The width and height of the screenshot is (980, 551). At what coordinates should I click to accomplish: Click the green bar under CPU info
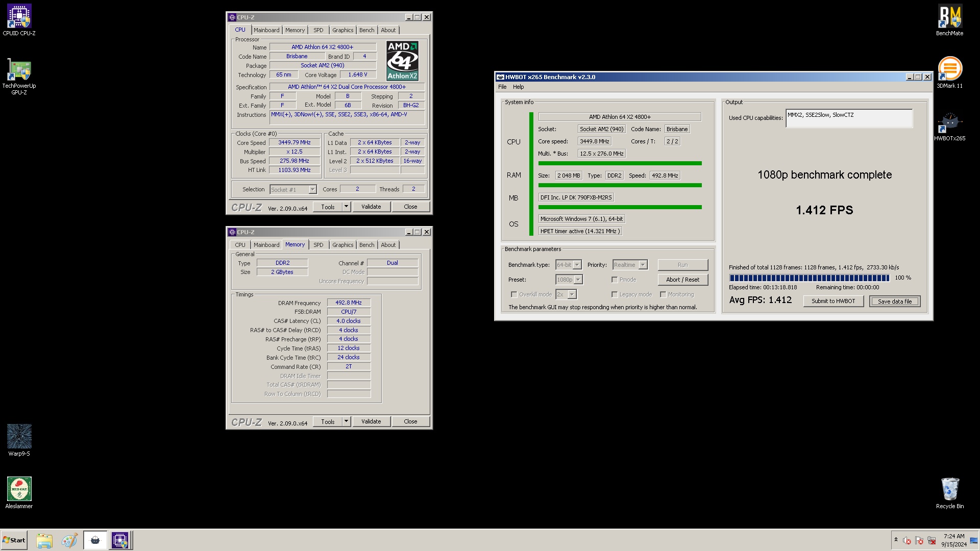click(x=620, y=163)
